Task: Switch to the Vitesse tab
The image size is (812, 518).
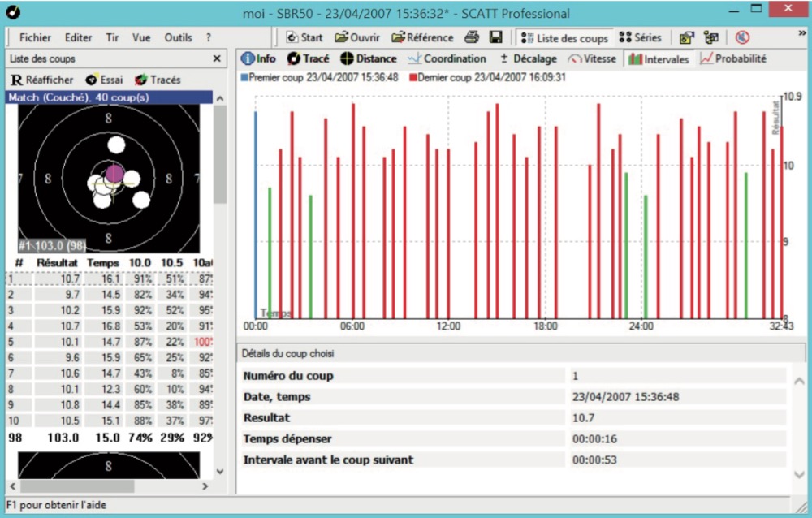Action: coord(592,58)
